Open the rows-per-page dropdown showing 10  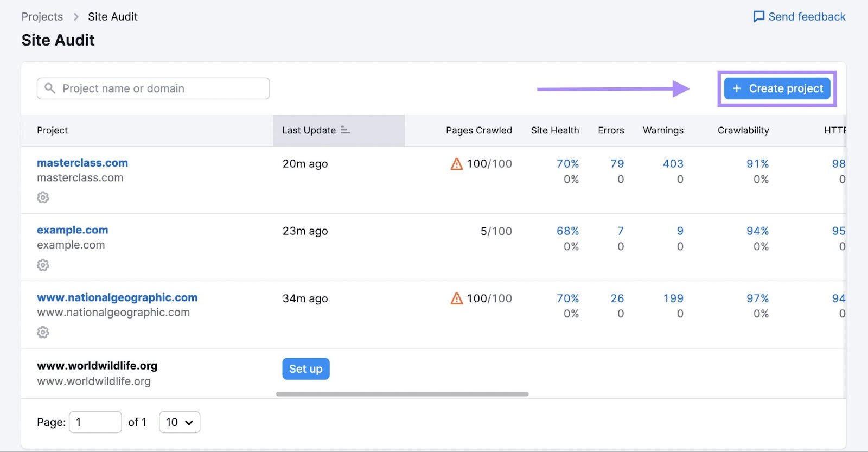coord(180,422)
